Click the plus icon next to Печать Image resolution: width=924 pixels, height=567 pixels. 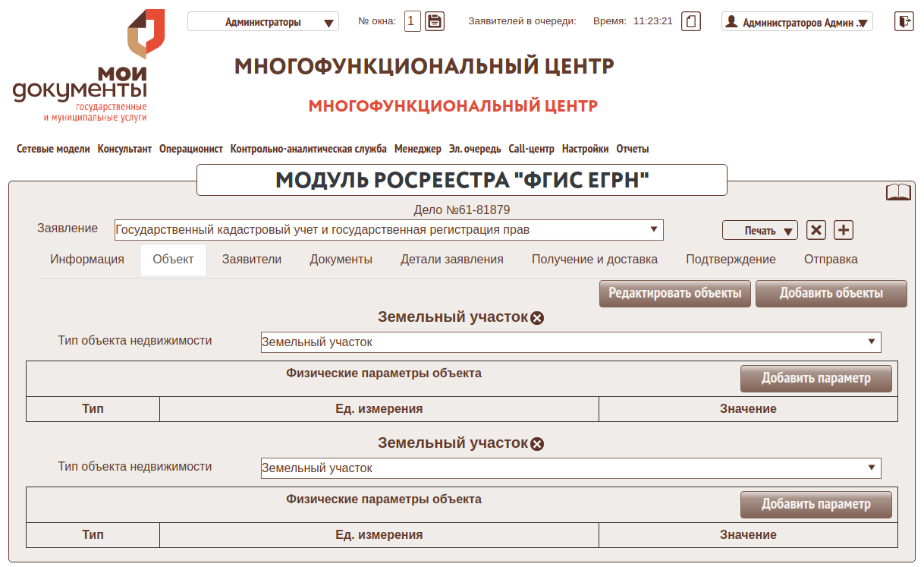(844, 230)
